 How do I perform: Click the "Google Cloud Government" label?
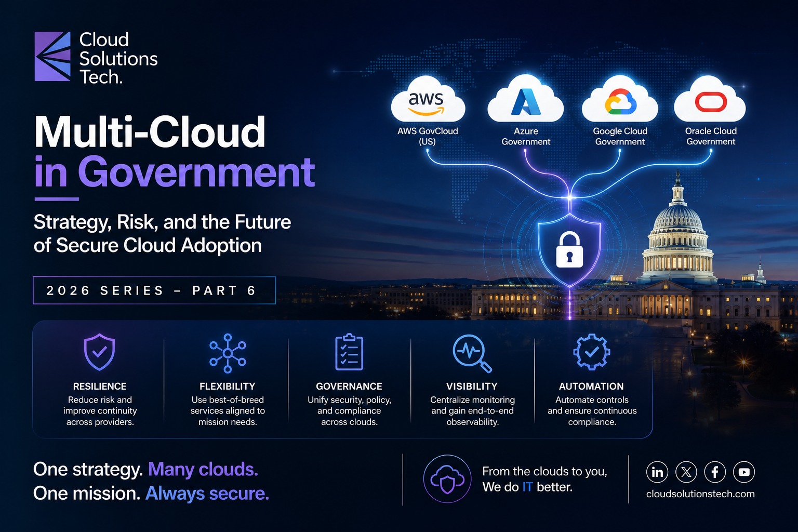point(620,136)
